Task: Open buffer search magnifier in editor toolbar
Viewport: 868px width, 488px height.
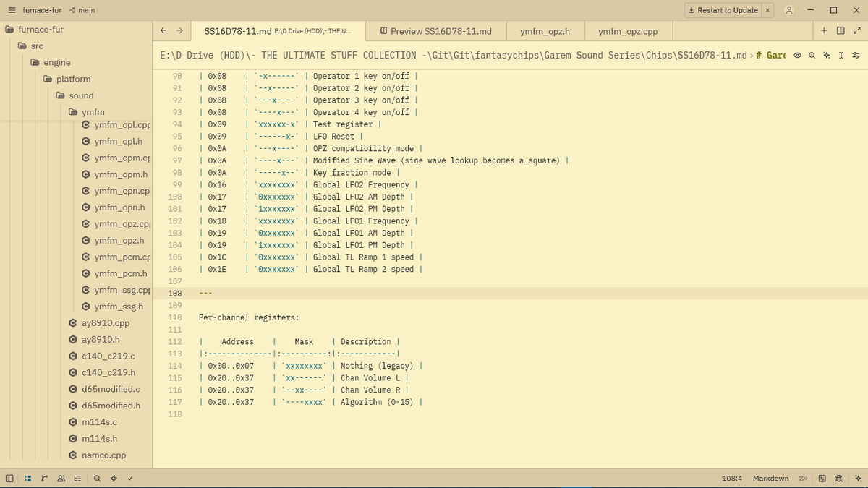Action: click(x=812, y=55)
